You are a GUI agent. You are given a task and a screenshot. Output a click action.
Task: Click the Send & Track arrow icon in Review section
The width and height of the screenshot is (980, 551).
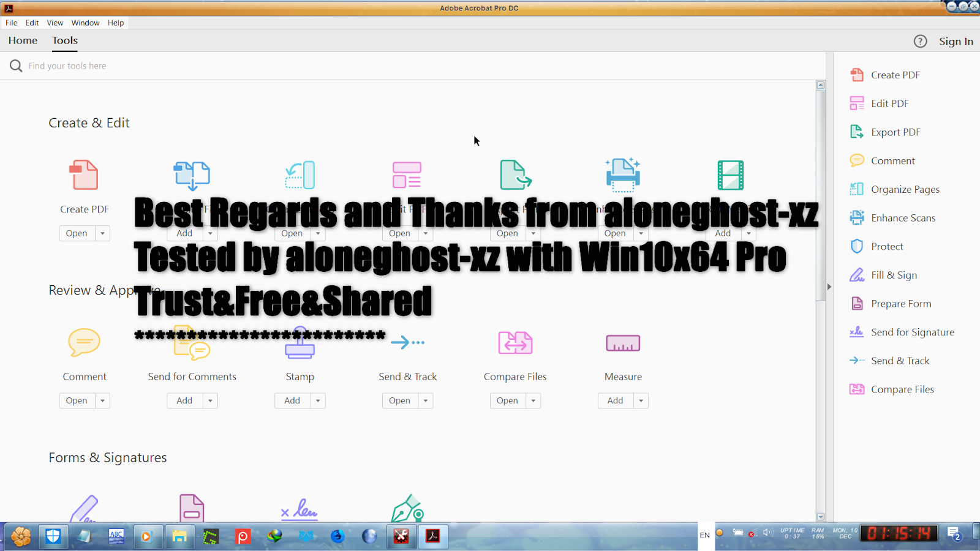point(408,342)
